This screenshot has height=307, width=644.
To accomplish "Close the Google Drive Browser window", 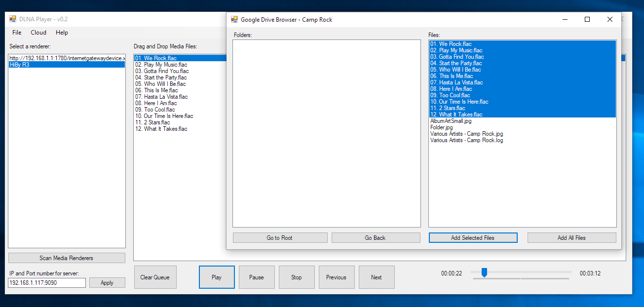I will (x=610, y=20).
